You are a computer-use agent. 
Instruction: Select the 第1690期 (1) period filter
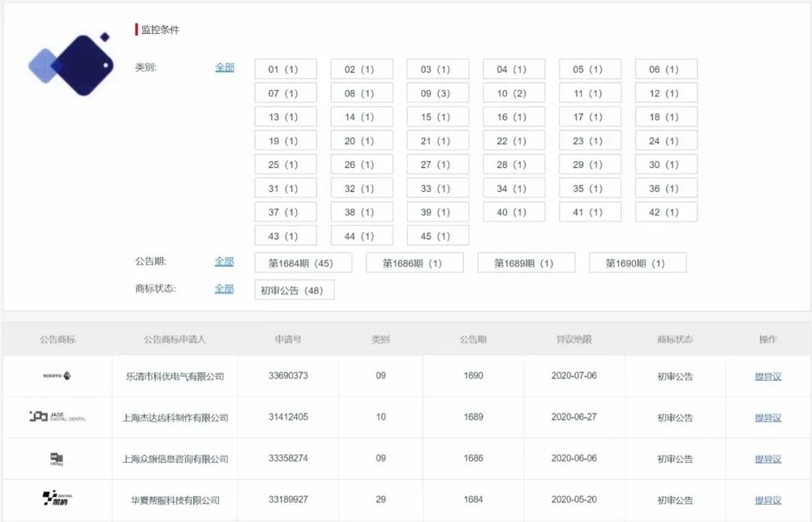click(638, 263)
